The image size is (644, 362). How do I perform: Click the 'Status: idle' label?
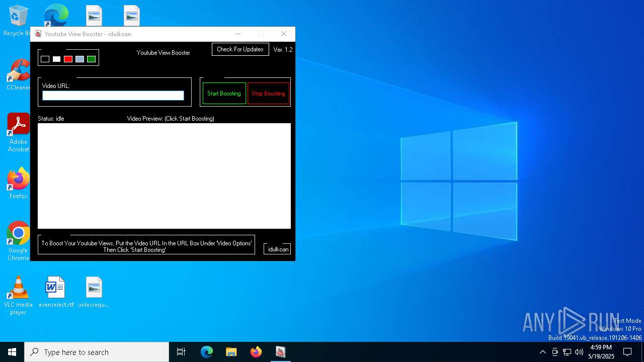coord(51,119)
